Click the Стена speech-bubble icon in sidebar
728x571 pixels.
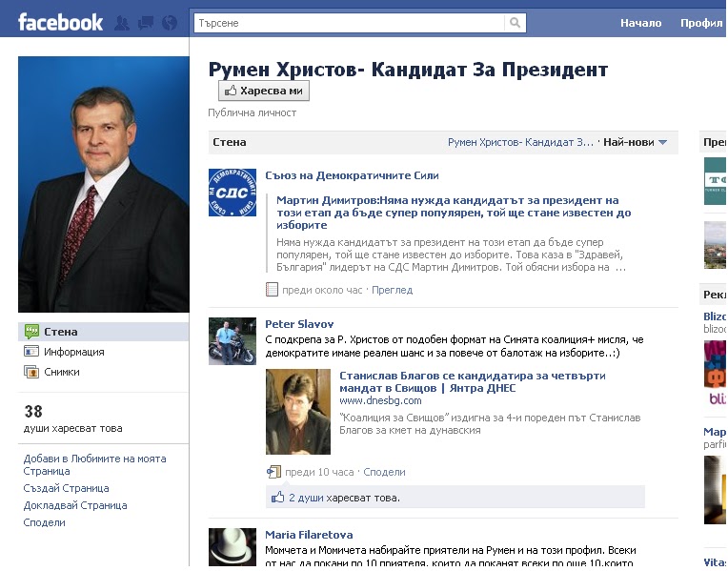pos(31,332)
